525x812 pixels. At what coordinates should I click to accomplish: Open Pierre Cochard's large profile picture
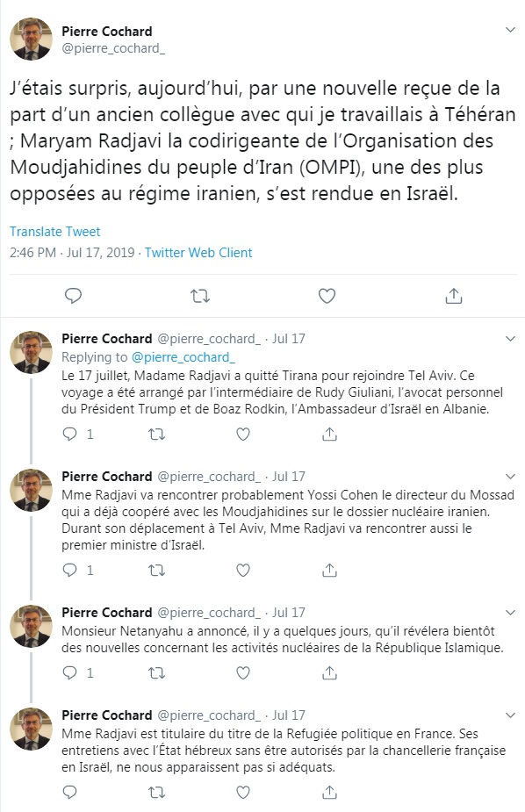[31, 39]
